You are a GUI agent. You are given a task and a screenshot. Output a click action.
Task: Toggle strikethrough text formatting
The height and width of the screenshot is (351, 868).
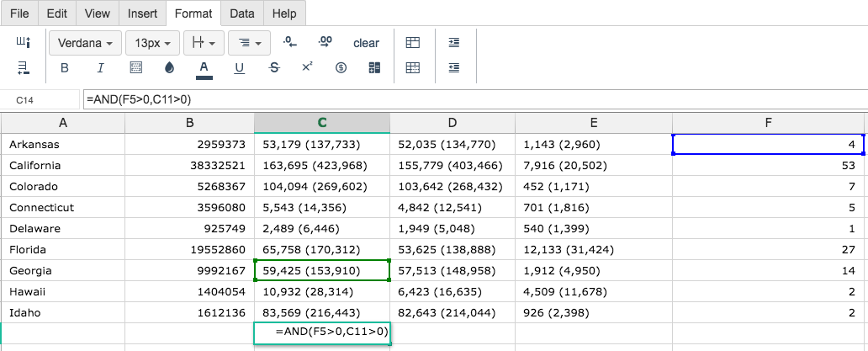pyautogui.click(x=273, y=68)
